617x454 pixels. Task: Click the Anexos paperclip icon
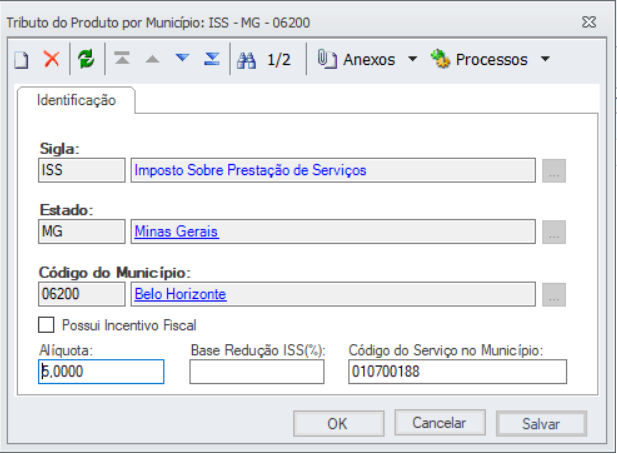[x=327, y=59]
